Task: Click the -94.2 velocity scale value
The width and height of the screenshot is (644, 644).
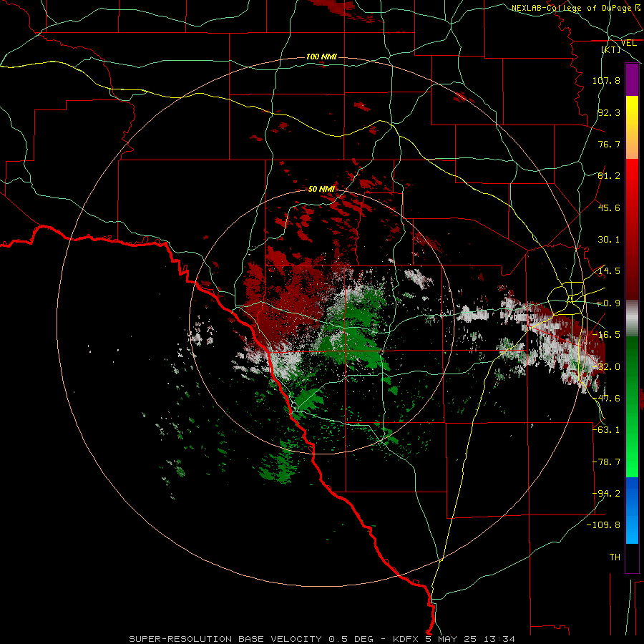Action: pyautogui.click(x=606, y=493)
